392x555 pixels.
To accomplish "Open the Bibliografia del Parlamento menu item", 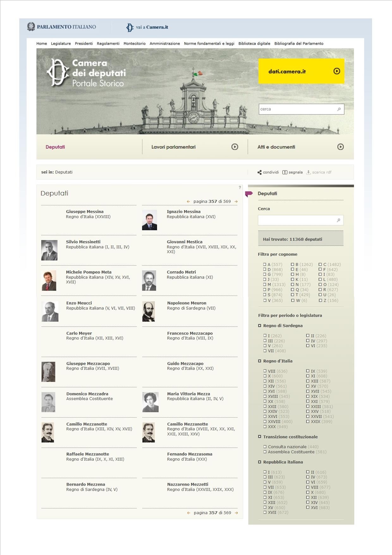I will [299, 44].
